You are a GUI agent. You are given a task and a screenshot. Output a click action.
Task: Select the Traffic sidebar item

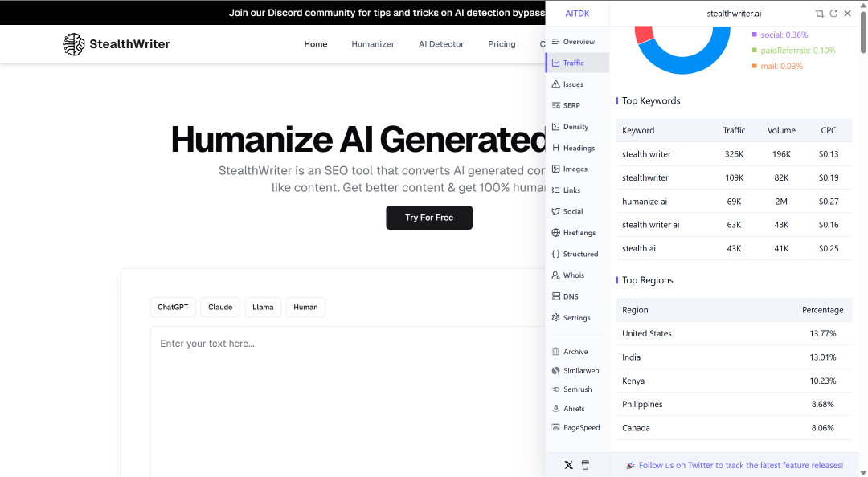coord(577,63)
